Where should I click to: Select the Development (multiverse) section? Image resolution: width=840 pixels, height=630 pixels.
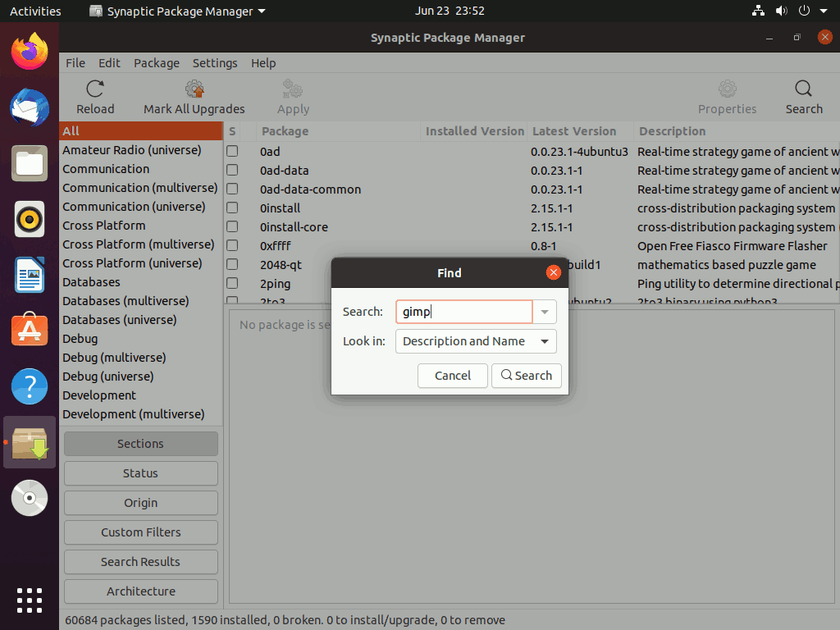point(141,414)
